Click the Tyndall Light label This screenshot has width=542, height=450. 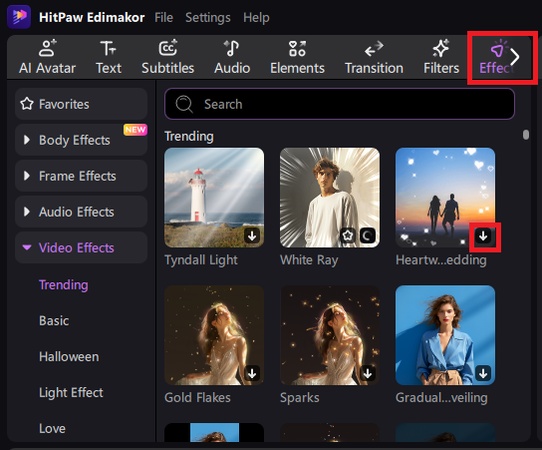point(201,260)
